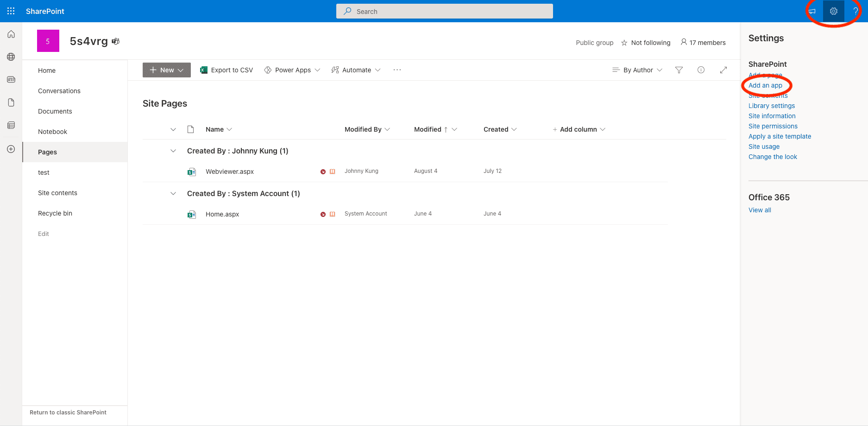Open the help question mark icon

pyautogui.click(x=855, y=11)
